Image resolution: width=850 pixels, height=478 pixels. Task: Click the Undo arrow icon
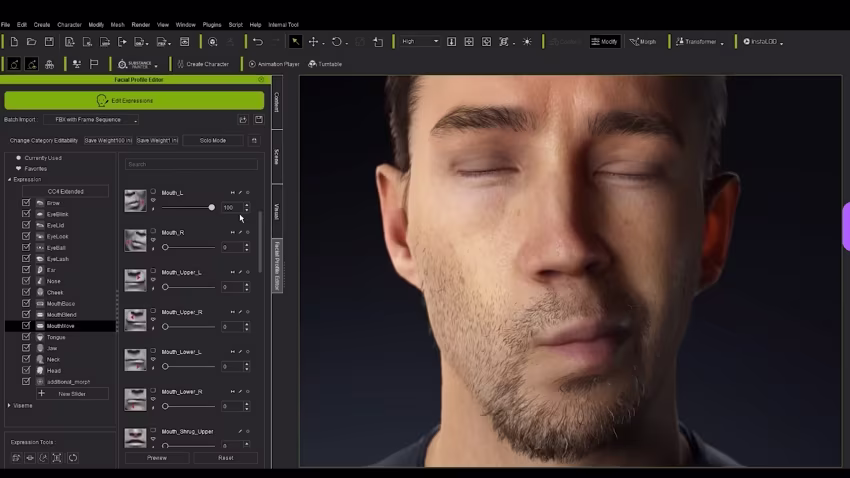[258, 42]
